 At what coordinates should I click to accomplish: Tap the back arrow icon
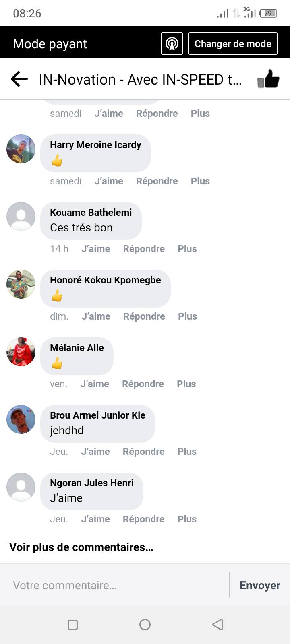tap(19, 79)
